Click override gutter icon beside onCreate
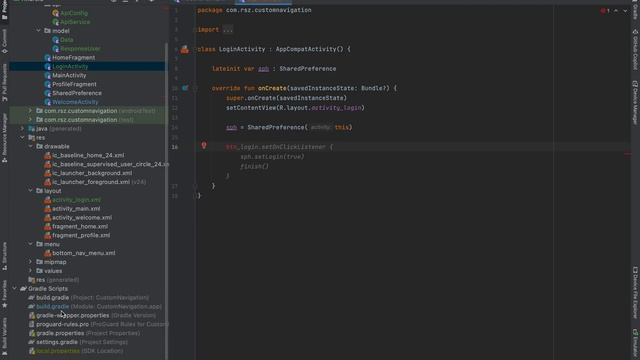Image resolution: width=640 pixels, height=360 pixels. [185, 88]
